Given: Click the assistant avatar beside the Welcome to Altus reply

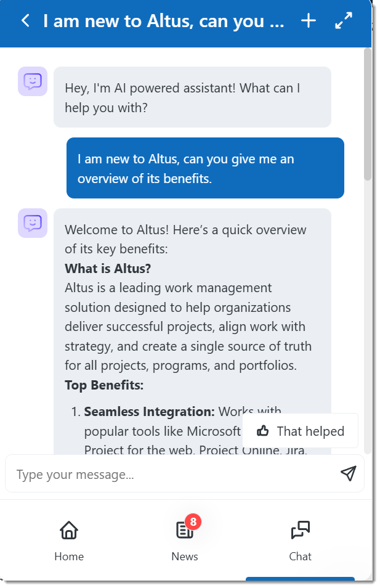Looking at the screenshot, I should tap(33, 223).
